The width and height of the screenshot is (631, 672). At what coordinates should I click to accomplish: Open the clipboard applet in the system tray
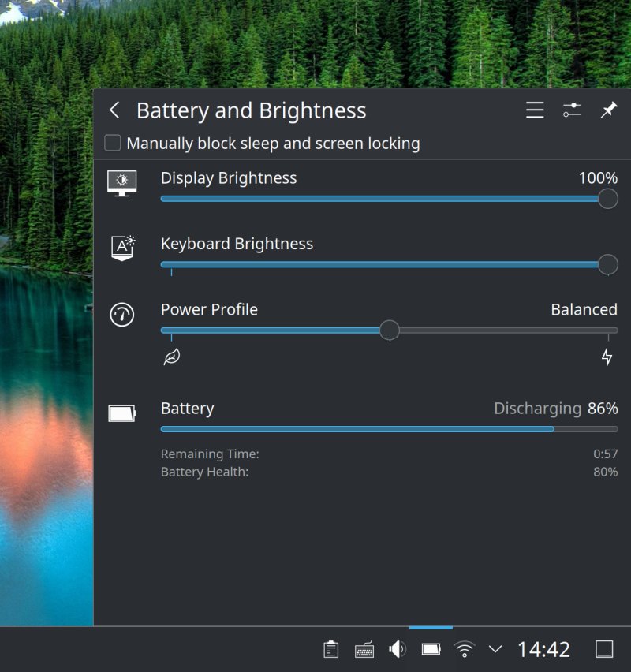click(330, 648)
